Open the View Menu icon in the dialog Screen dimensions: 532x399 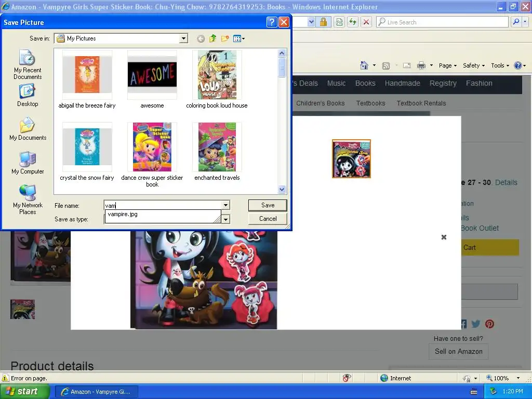[239, 38]
